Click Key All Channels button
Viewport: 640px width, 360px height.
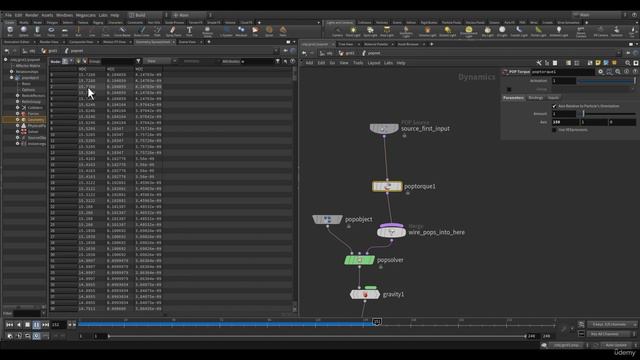[607, 334]
